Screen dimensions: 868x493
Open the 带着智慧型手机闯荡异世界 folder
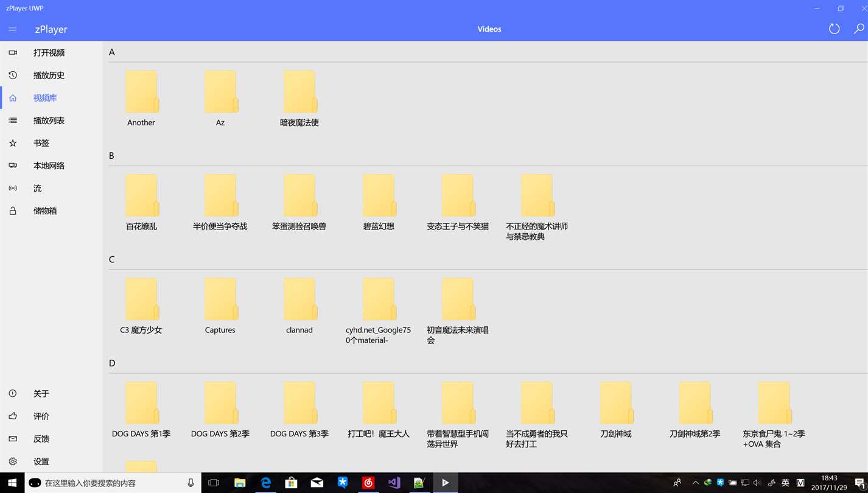coord(458,415)
